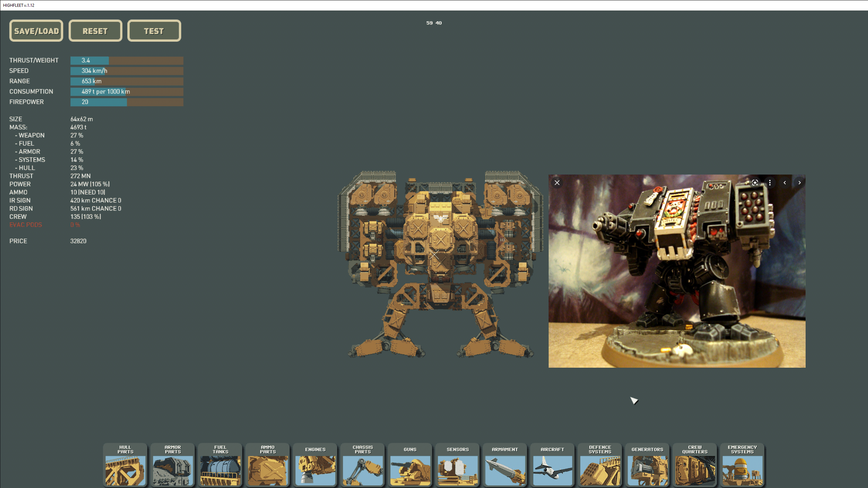This screenshot has width=868, height=488.
Task: Open the Ammo Parts category
Action: [x=268, y=465]
